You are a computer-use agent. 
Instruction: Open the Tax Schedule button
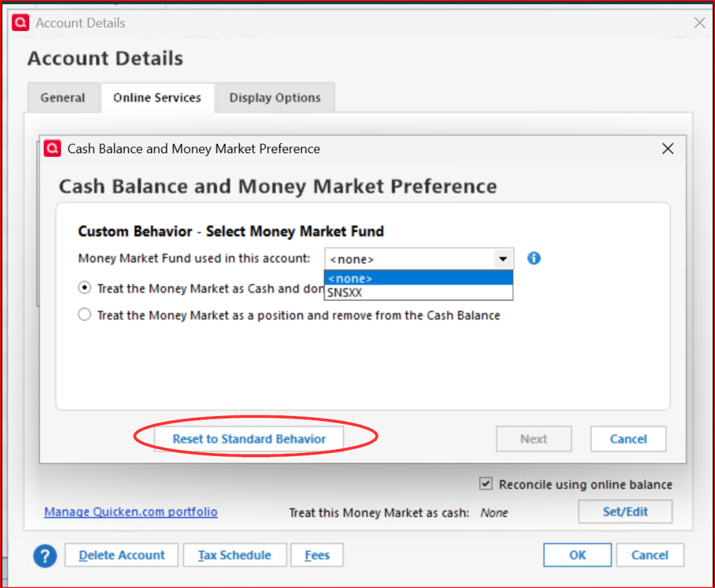coord(235,555)
